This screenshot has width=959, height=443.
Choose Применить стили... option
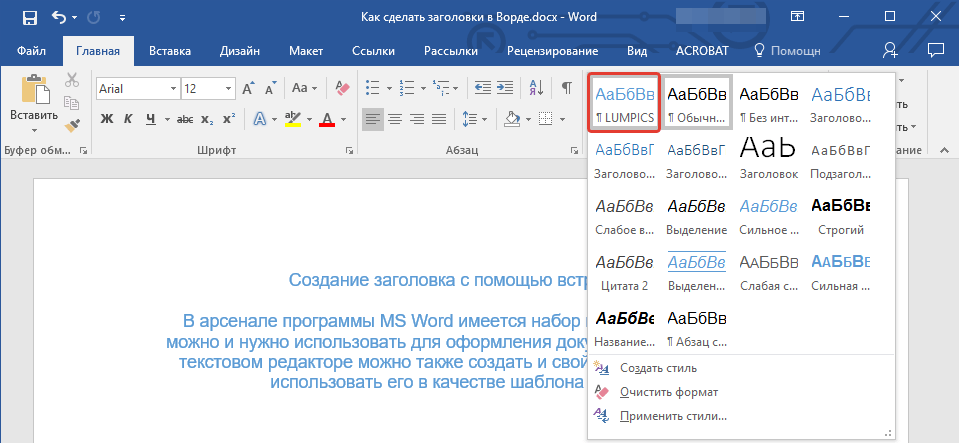(x=672, y=416)
